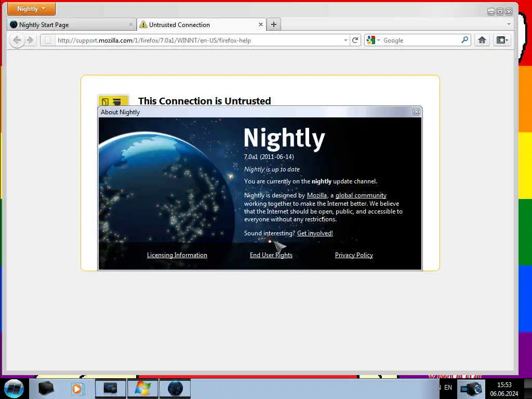532x399 pixels.
Task: Click the 'Nightly is up to date' status text
Action: [272, 169]
